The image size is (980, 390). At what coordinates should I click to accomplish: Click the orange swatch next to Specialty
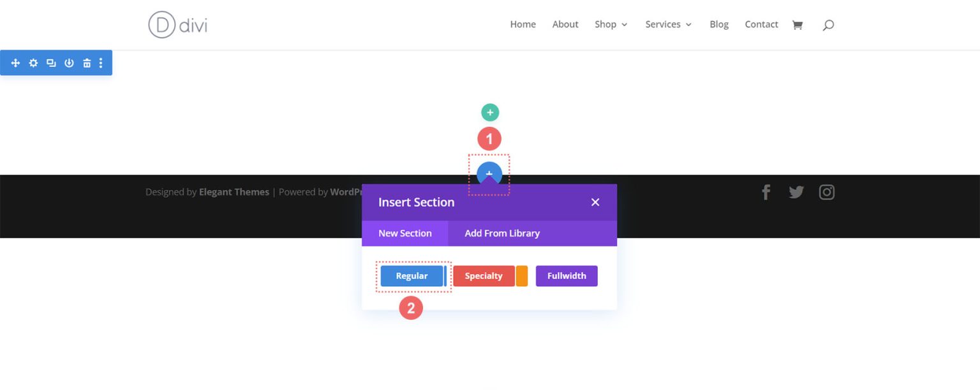click(522, 275)
